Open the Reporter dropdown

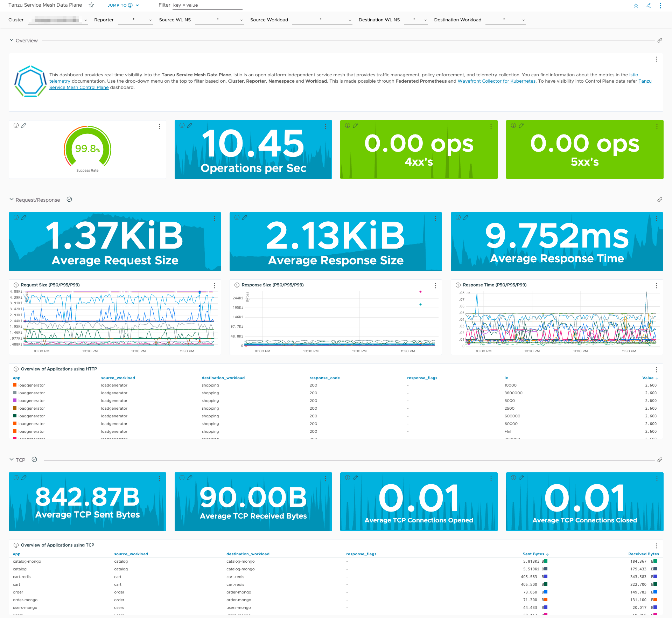pyautogui.click(x=135, y=20)
